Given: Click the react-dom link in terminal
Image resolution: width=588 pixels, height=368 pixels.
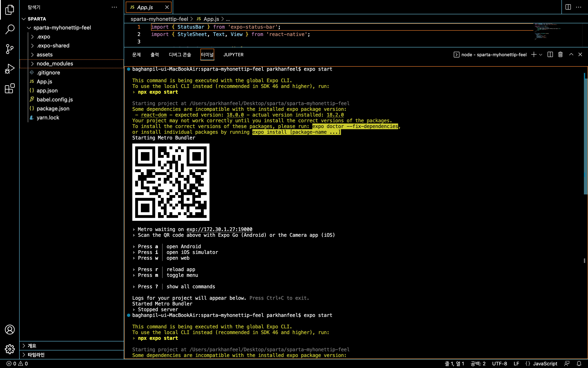Looking at the screenshot, I should click(154, 115).
